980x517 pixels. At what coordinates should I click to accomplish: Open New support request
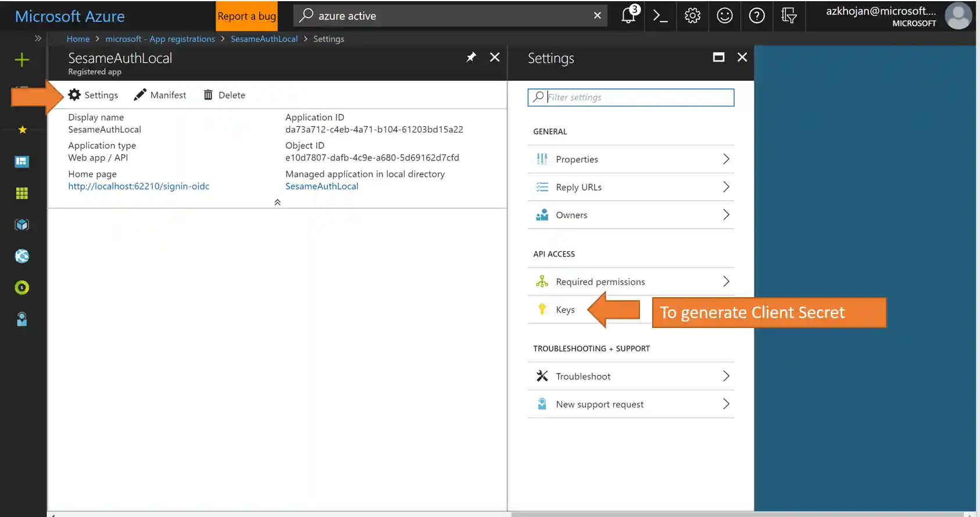631,404
